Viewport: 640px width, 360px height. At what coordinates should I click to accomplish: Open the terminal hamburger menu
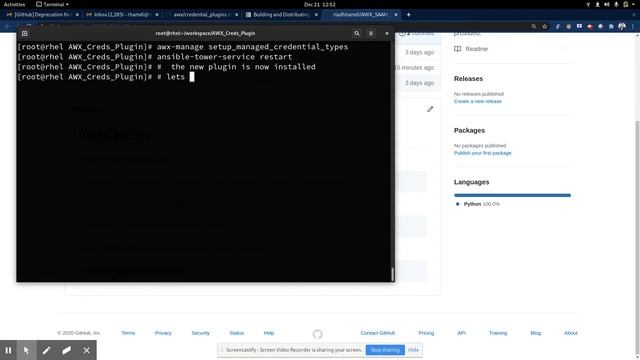[371, 33]
